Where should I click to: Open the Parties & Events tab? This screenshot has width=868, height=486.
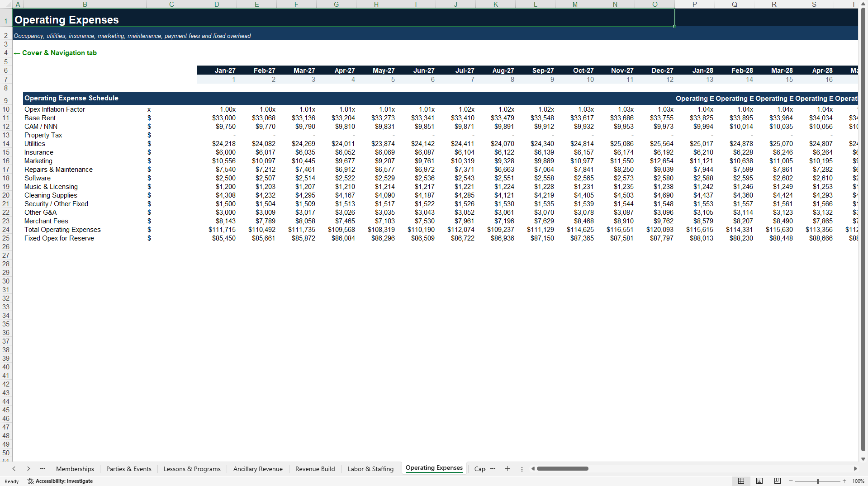(x=129, y=469)
